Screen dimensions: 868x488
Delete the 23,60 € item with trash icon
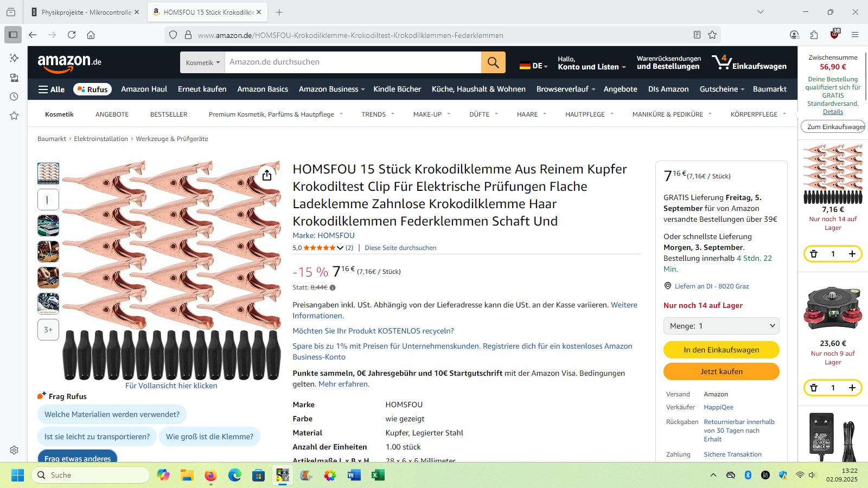point(814,388)
